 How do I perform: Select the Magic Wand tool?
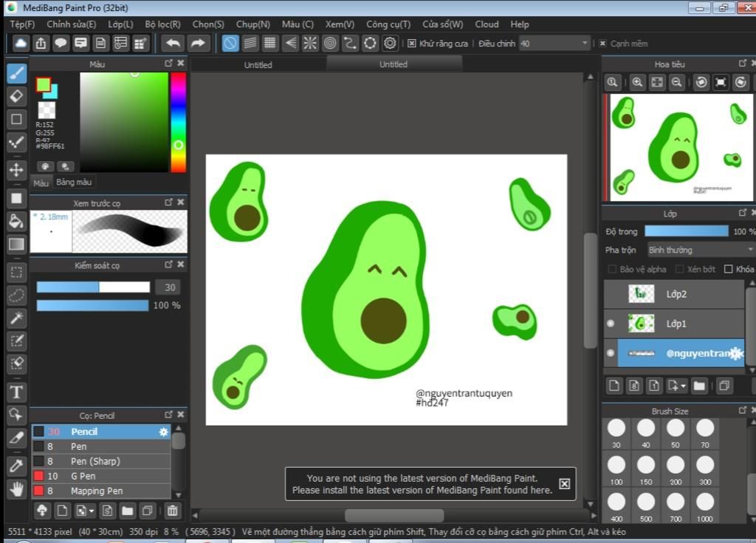[x=16, y=318]
